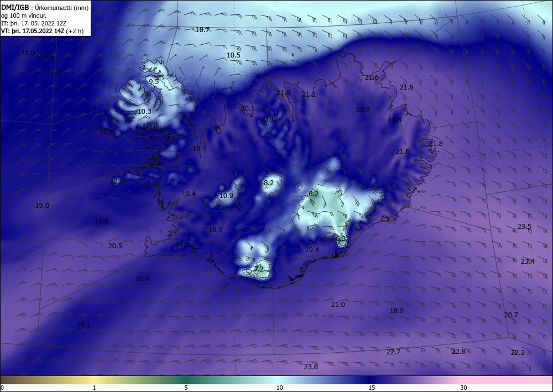Click the valid time 'VT: þri. 17.05.2022 14Z (+2 h)'
553x392 pixels.
pyautogui.click(x=43, y=30)
